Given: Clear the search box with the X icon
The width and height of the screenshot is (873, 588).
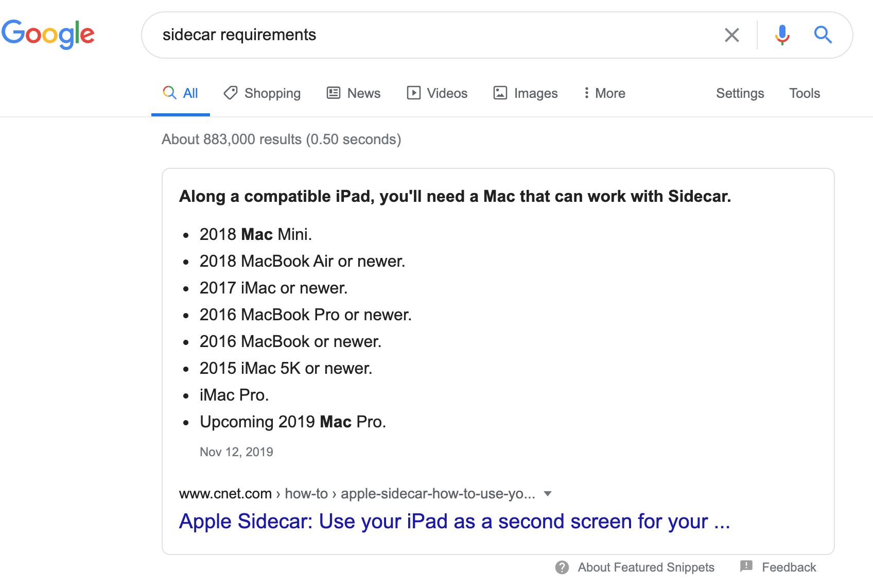Looking at the screenshot, I should (731, 35).
